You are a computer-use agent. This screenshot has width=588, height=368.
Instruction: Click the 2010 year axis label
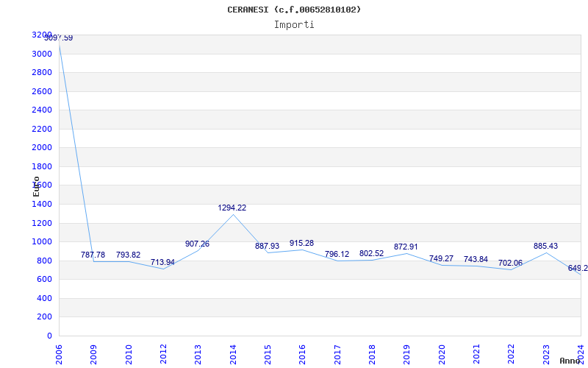pos(129,354)
